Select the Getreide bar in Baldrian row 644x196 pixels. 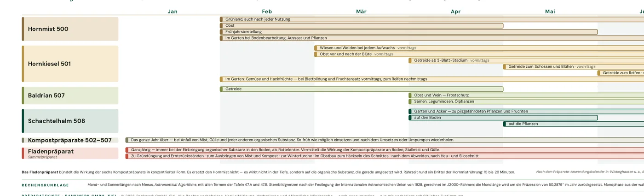(x=362, y=89)
